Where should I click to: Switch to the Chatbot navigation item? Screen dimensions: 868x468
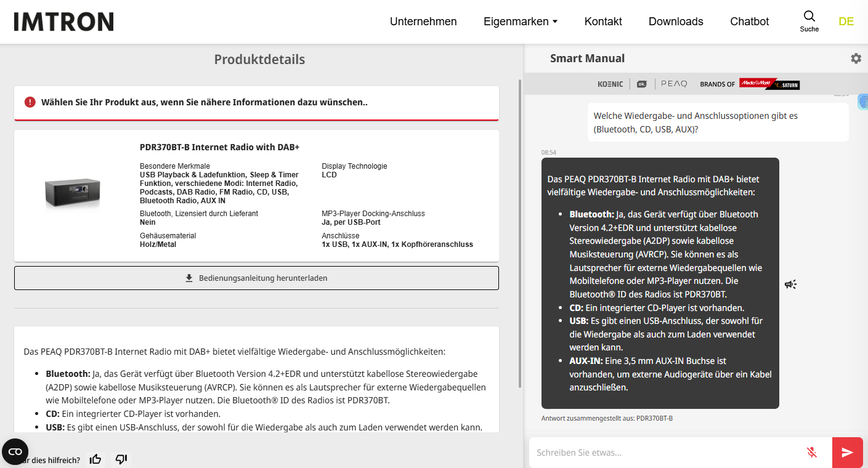coord(749,21)
